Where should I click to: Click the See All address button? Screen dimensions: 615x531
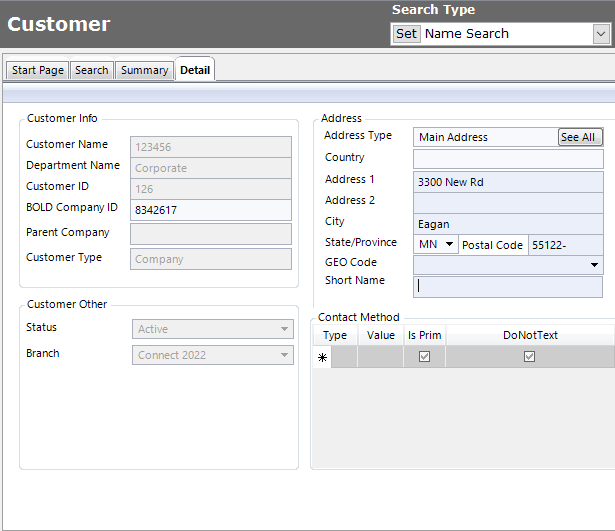click(580, 137)
